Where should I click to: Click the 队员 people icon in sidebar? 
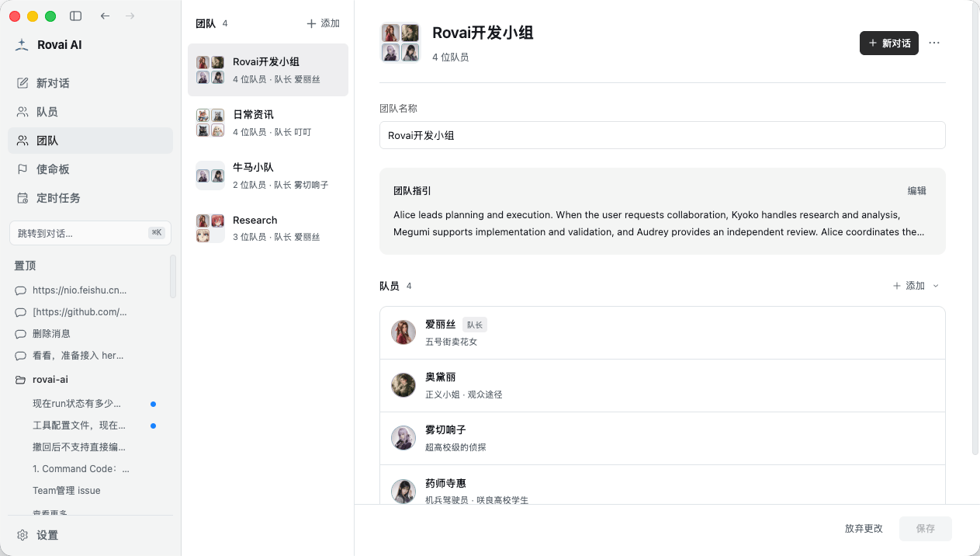pyautogui.click(x=23, y=112)
